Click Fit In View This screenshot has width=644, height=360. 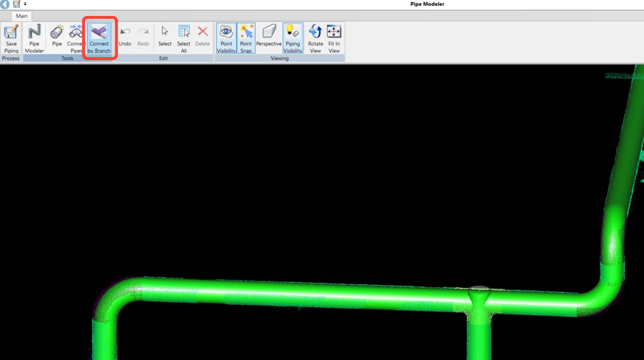tap(334, 39)
